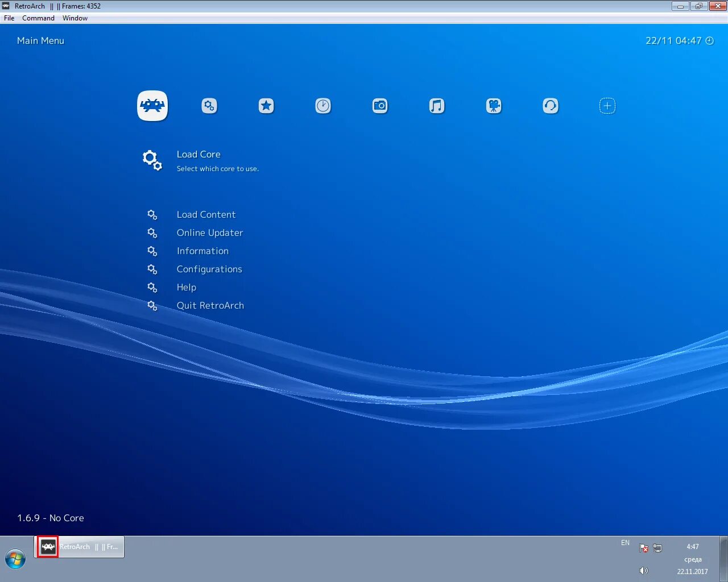Open the Action Center flag tray icon

(644, 548)
